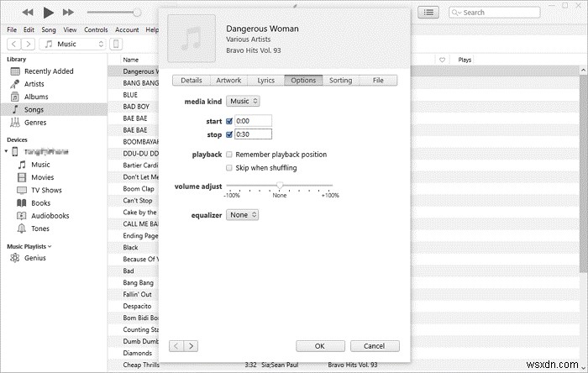588x373 pixels.
Task: Select the Boom Clap song row
Action: 139,189
